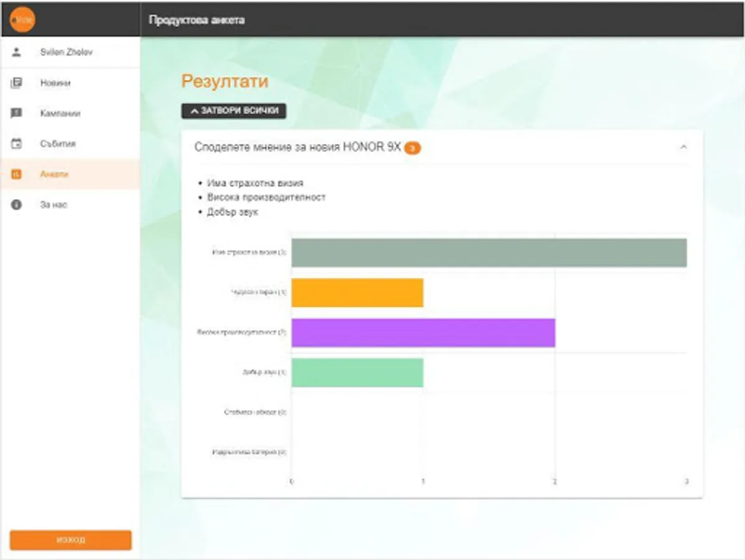Click the Резултати heading
Screen dimensions: 745x560
tap(225, 82)
